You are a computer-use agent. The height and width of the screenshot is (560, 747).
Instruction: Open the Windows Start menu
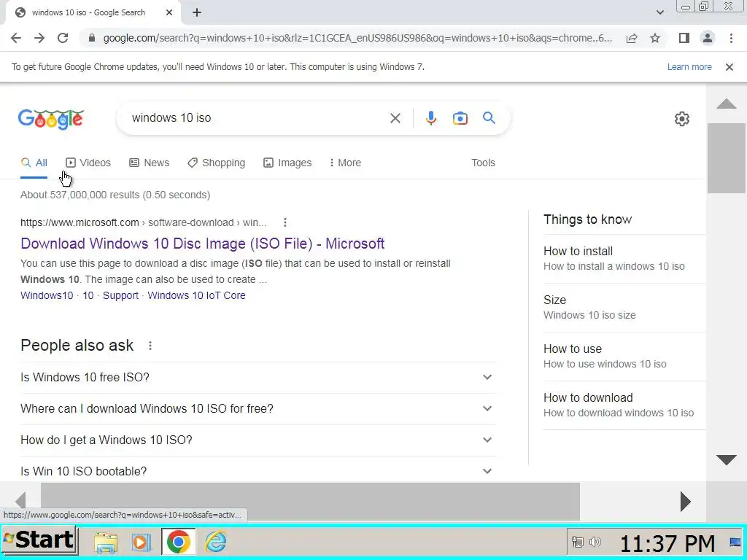click(x=39, y=541)
